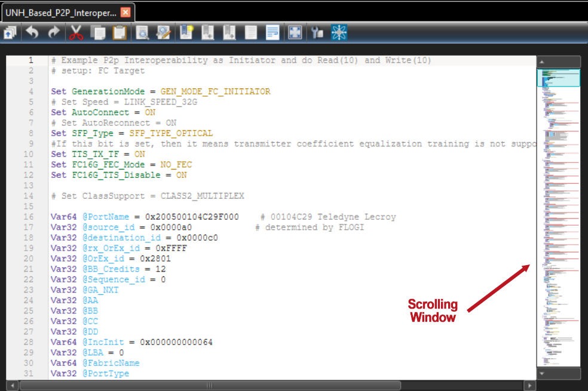Click line number 1 in the gutter
The height and width of the screenshot is (391, 588).
tap(30, 60)
